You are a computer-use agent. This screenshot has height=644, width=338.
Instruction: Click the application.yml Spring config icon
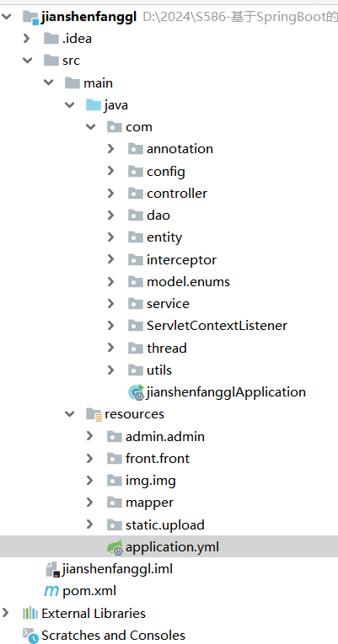(x=115, y=547)
